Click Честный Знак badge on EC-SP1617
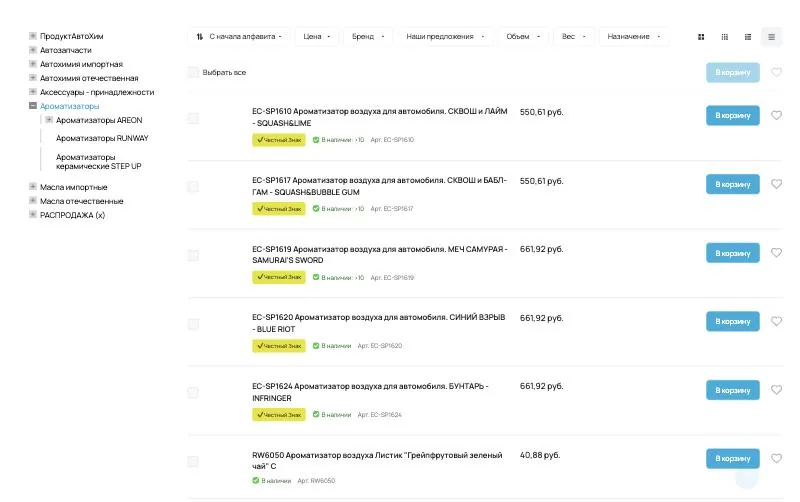This screenshot has height=502, width=800. (x=279, y=209)
